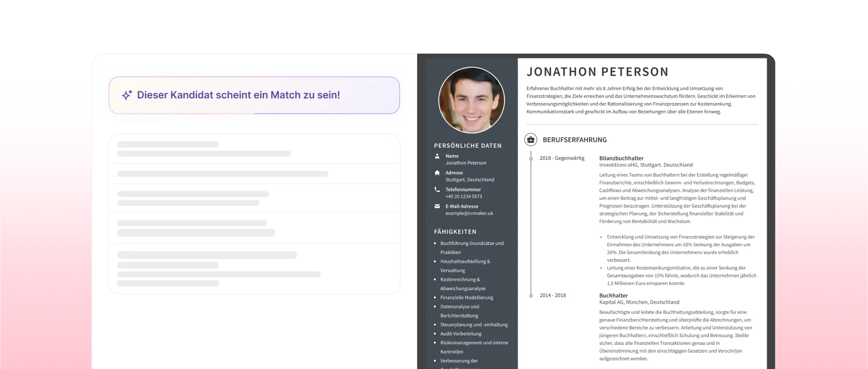Click the phone number +49 20 1234 5673
The image size is (868, 369).
pyautogui.click(x=463, y=197)
